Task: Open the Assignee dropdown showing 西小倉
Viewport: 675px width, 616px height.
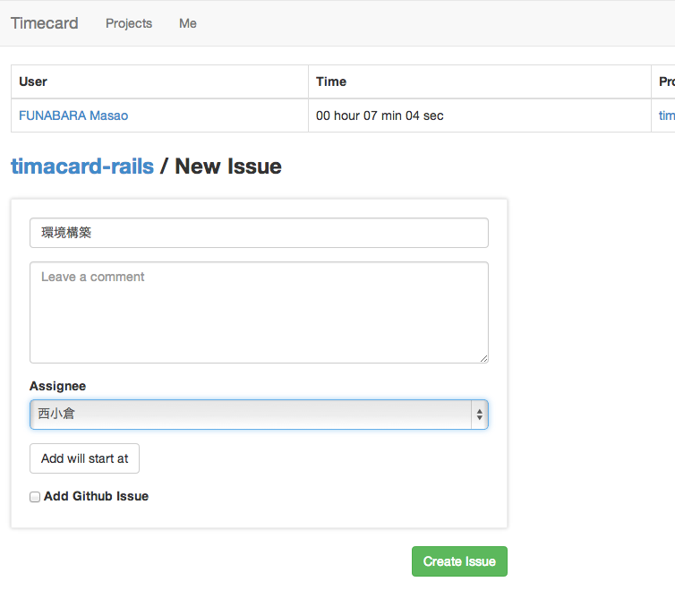Action: [x=251, y=415]
